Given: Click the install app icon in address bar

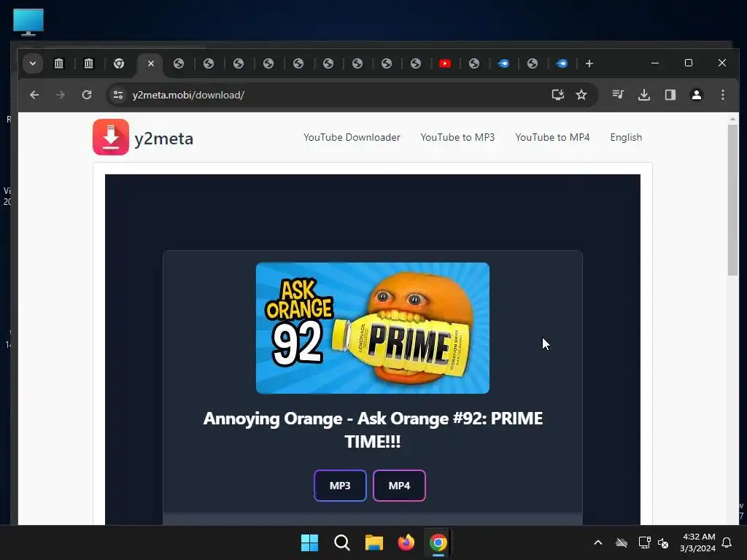Looking at the screenshot, I should [x=558, y=95].
